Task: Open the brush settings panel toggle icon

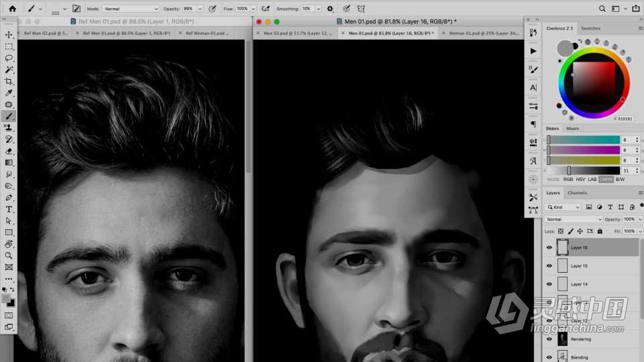Action: point(76,9)
